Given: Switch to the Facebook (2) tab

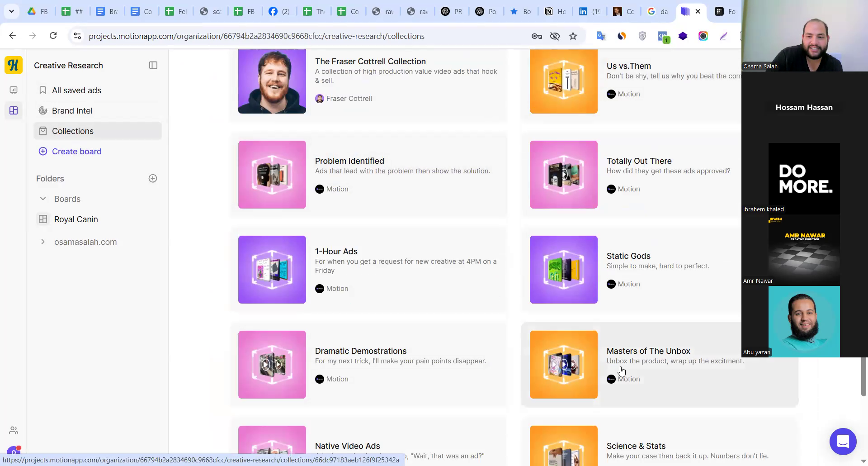Looking at the screenshot, I should point(279,11).
